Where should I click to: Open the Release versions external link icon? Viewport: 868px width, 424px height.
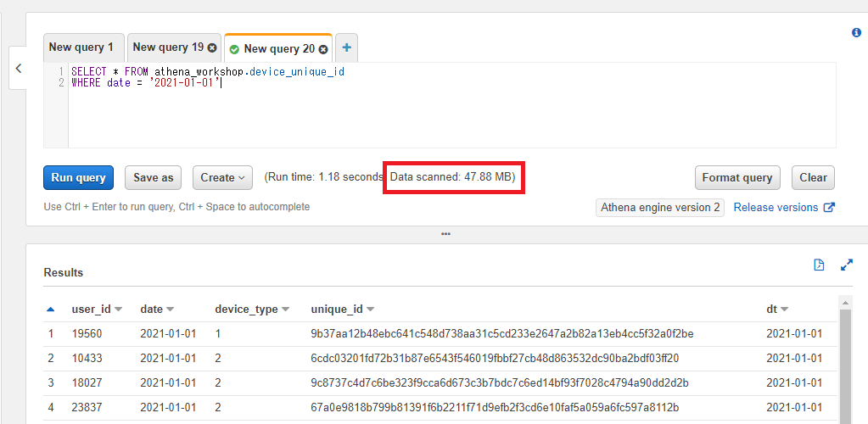[x=829, y=208]
